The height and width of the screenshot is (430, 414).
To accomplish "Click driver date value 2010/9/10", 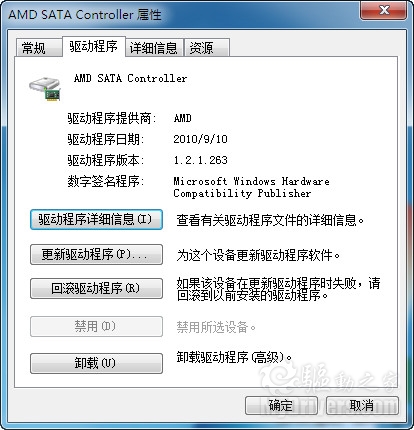I will [200, 139].
